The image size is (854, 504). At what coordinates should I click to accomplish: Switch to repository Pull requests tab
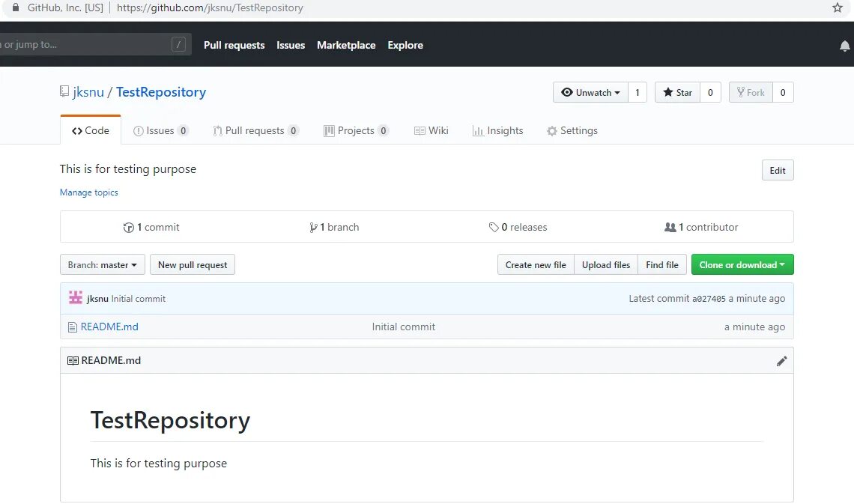coord(256,130)
